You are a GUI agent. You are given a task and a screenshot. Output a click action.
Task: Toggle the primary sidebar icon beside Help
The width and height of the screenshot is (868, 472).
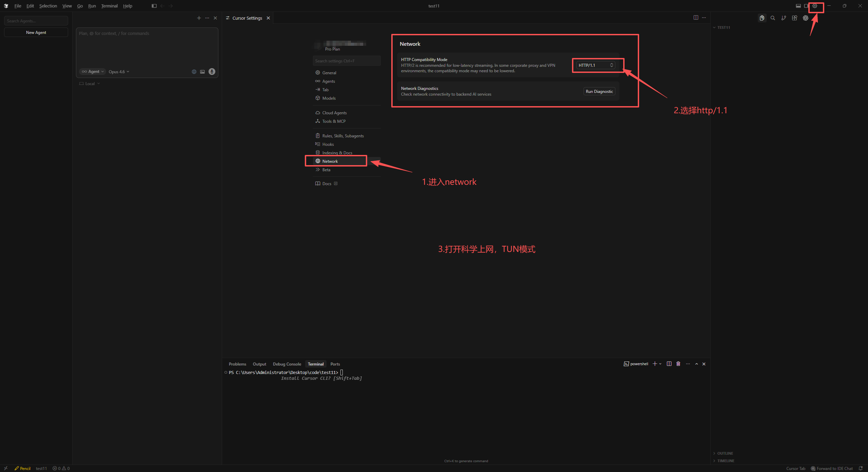tap(154, 6)
